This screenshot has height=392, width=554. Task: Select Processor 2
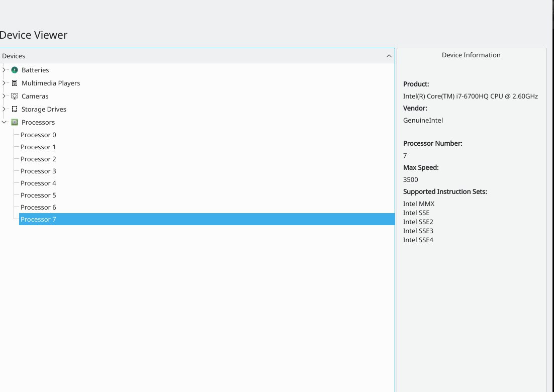[38, 159]
